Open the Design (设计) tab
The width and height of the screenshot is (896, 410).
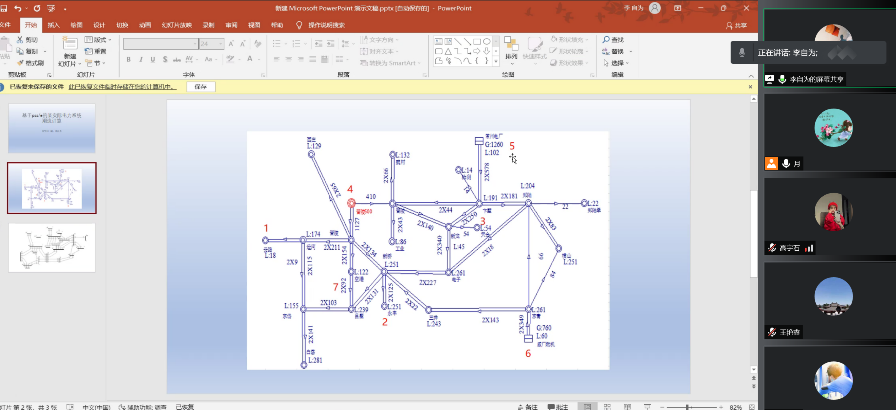point(99,25)
